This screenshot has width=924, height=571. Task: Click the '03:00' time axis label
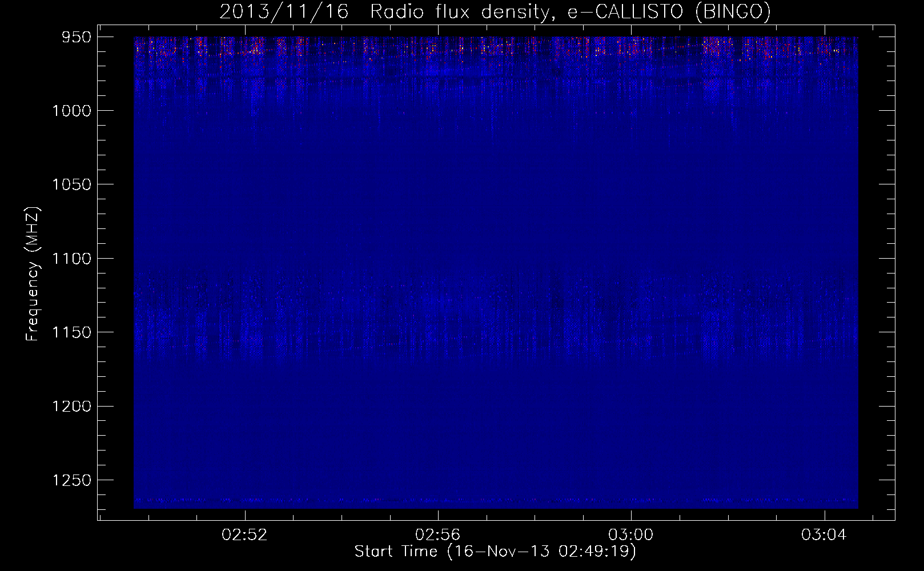tap(631, 535)
